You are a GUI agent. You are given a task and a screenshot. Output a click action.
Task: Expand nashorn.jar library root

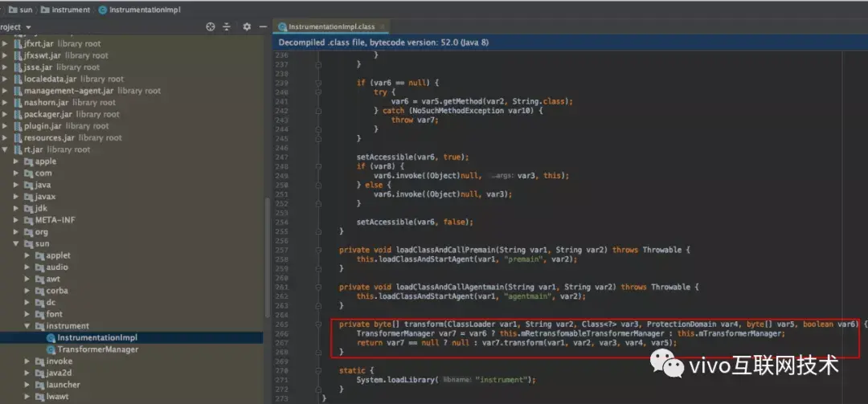[x=5, y=102]
